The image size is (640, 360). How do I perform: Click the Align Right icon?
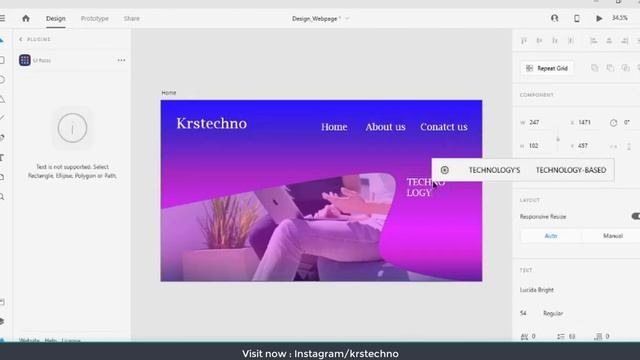click(x=624, y=40)
